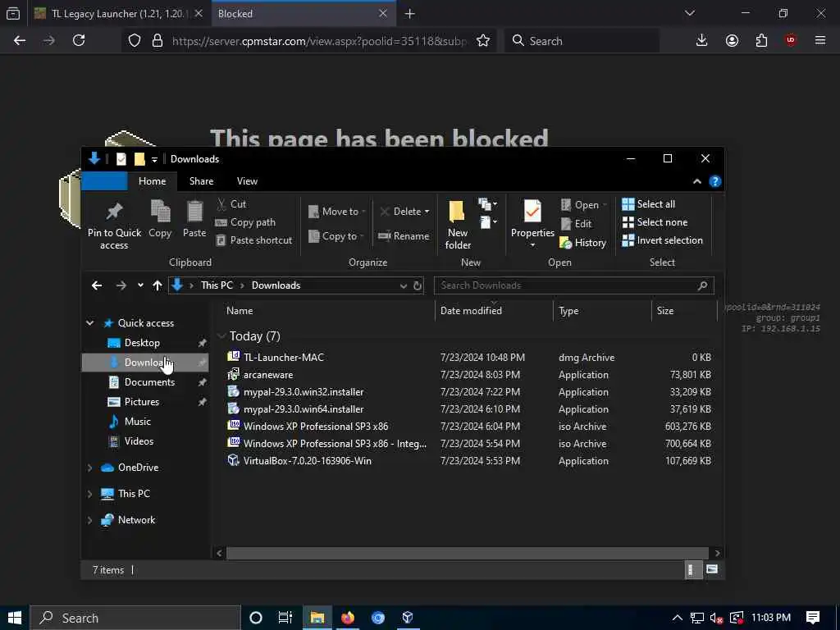840x630 pixels.
Task: Open the Move to dropdown
Action: point(337,212)
